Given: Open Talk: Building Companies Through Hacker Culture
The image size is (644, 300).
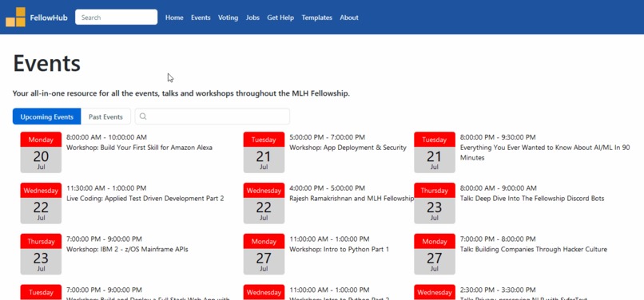Looking at the screenshot, I should coord(534,250).
